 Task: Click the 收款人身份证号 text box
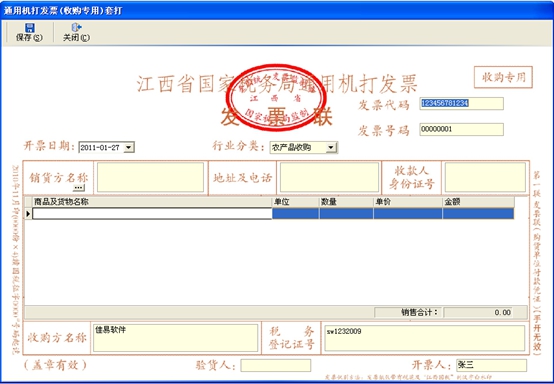(x=485, y=177)
